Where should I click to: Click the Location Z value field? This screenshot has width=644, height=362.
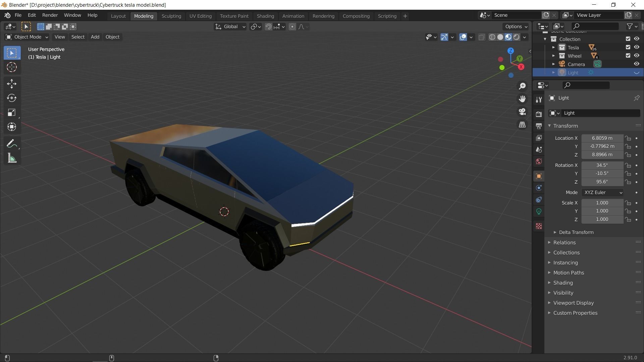602,155
